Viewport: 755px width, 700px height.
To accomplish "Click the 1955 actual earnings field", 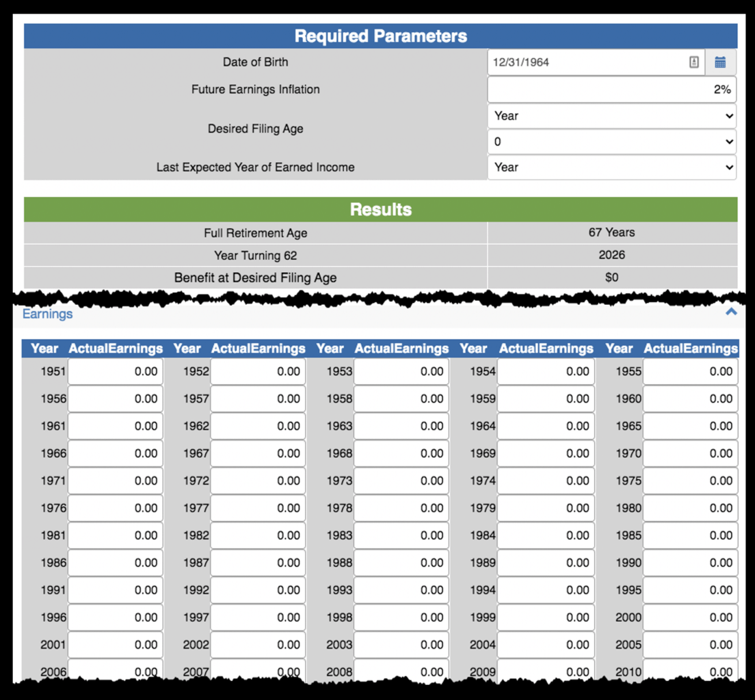I will tap(691, 372).
